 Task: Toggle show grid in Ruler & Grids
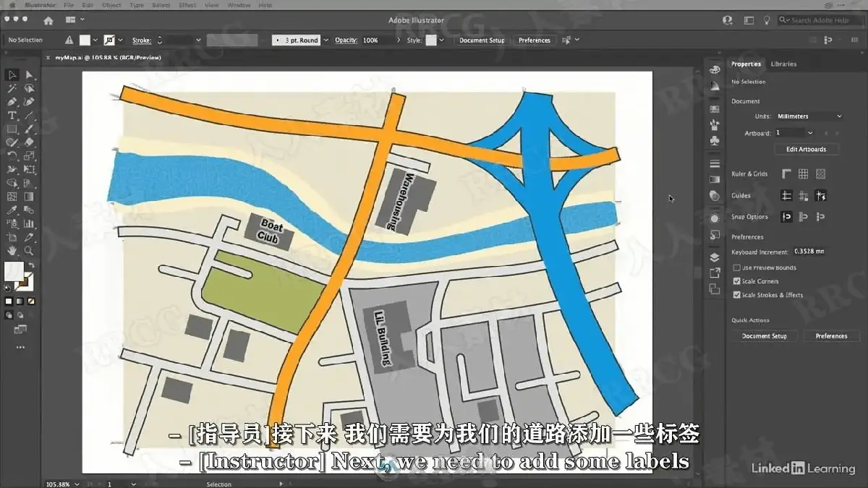[803, 174]
